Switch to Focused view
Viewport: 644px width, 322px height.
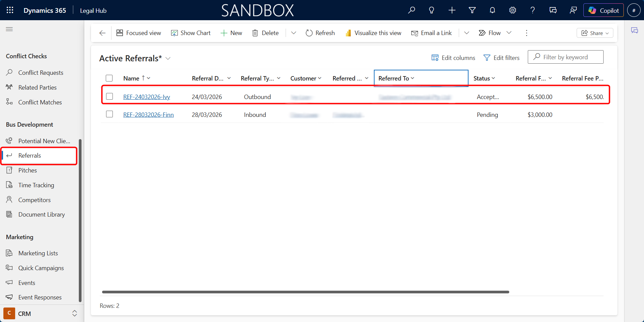click(139, 33)
